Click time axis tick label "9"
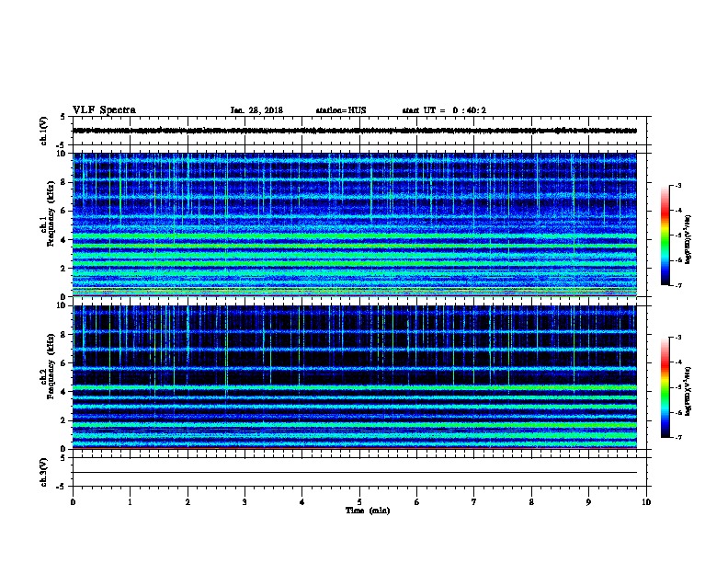Screen dimensions: 728x563 588,502
